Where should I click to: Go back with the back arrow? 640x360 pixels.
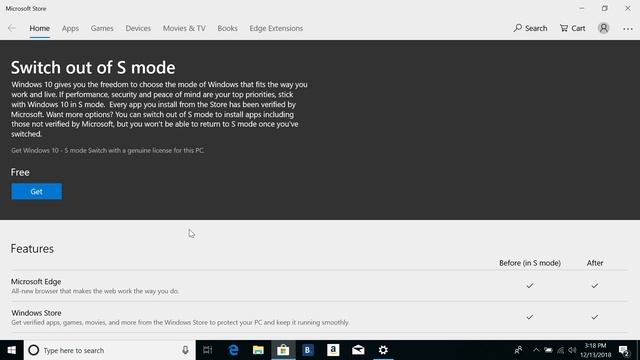(x=11, y=28)
